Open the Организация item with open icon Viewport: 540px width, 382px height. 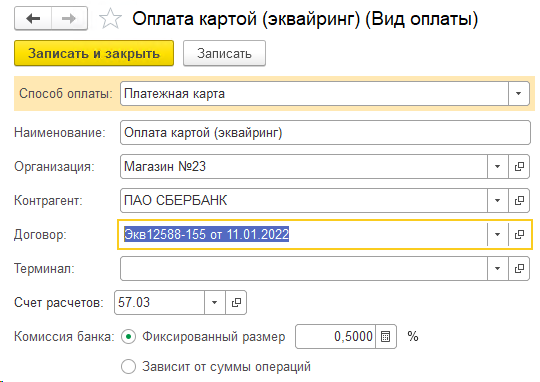tap(519, 167)
